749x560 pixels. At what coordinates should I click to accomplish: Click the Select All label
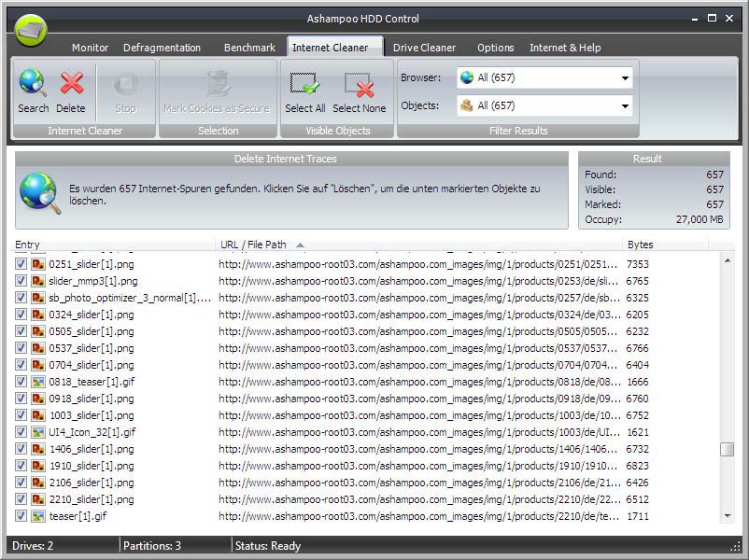[x=304, y=108]
